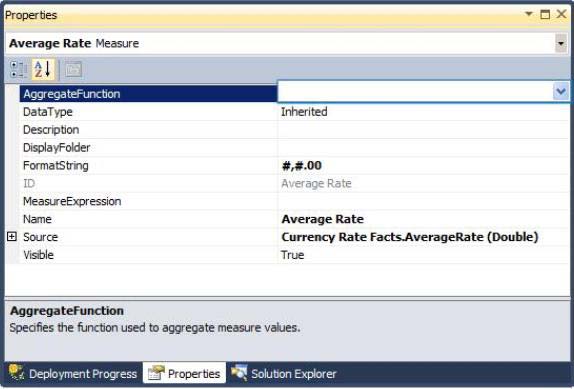Click the bold Average Rate name value
This screenshot has width=574, height=389.
(323, 219)
